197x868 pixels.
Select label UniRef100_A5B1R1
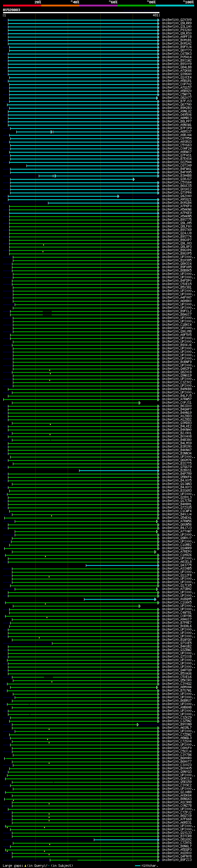point(177,81)
